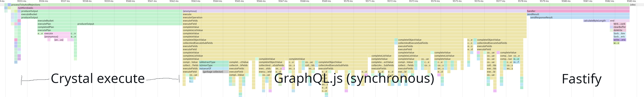Select the collectAn...Subfields frame

pyautogui.click(x=382, y=65)
